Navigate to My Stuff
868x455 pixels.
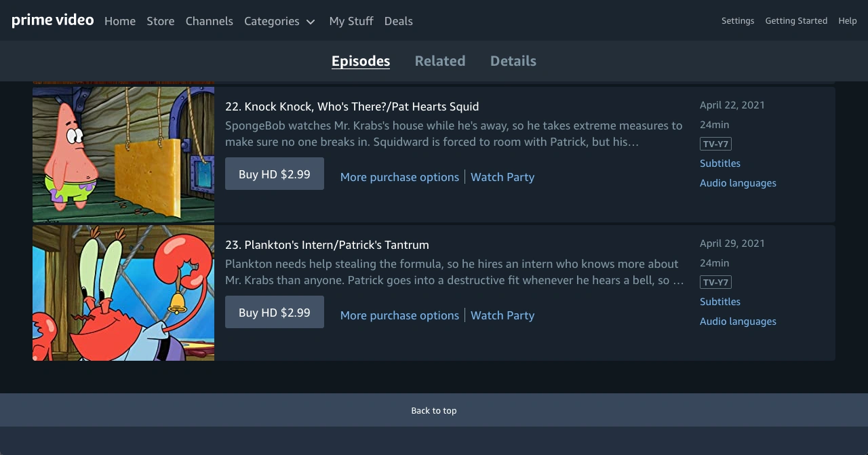[x=351, y=21]
